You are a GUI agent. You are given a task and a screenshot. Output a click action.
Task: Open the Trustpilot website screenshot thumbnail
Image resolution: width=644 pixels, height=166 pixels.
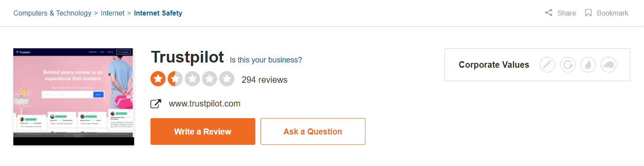tap(74, 97)
